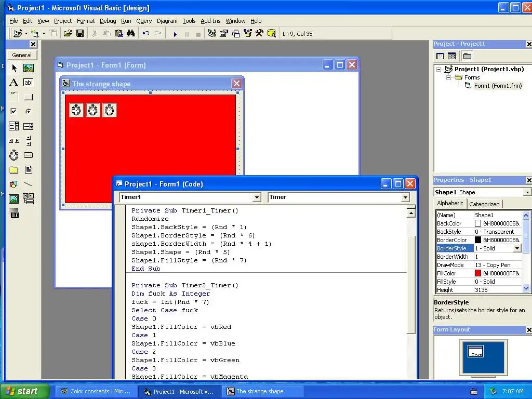Select the OLE control in the toolbox

coord(14,214)
